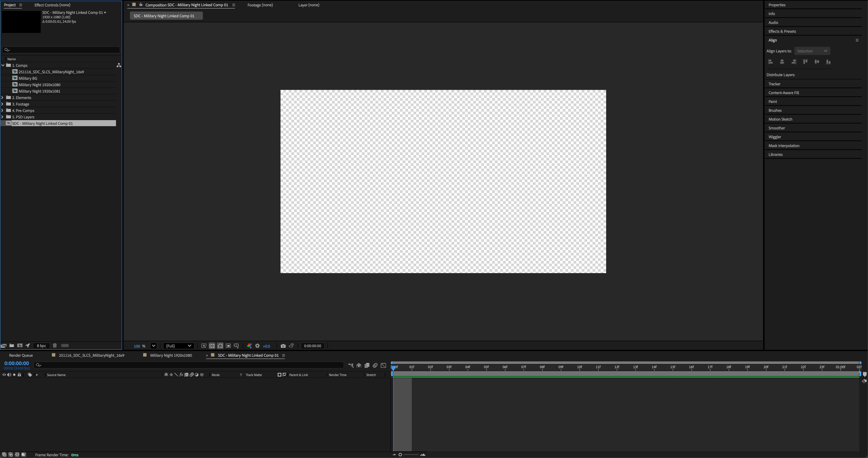Delete selected project item with trash icon
The height and width of the screenshot is (458, 868).
55,345
